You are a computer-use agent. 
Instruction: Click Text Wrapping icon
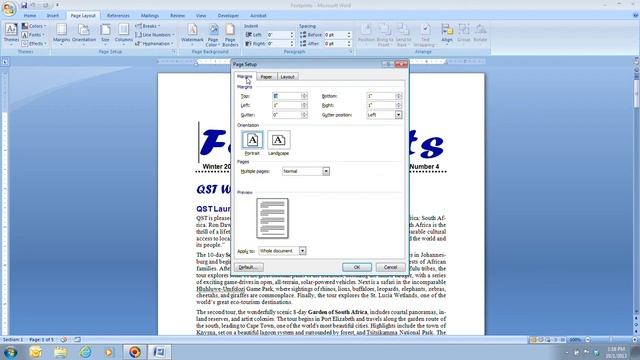425,35
